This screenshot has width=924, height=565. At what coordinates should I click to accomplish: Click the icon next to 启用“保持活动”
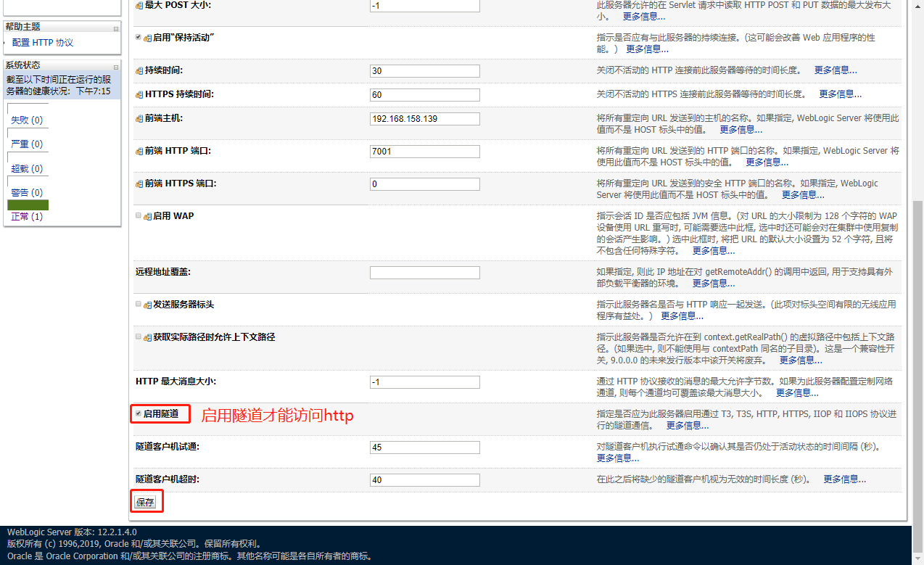(148, 38)
